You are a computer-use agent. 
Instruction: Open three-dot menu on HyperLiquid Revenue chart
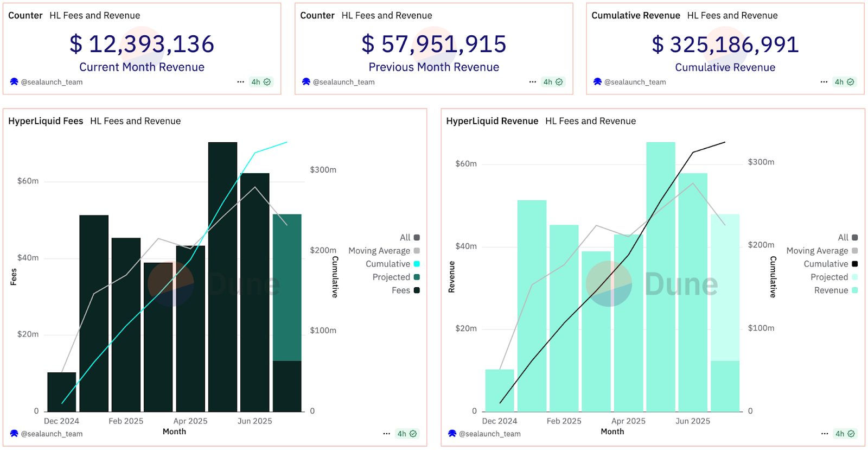coord(825,434)
